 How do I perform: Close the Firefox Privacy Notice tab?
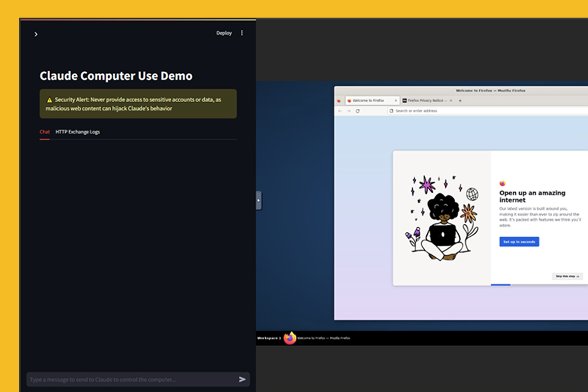coord(451,100)
